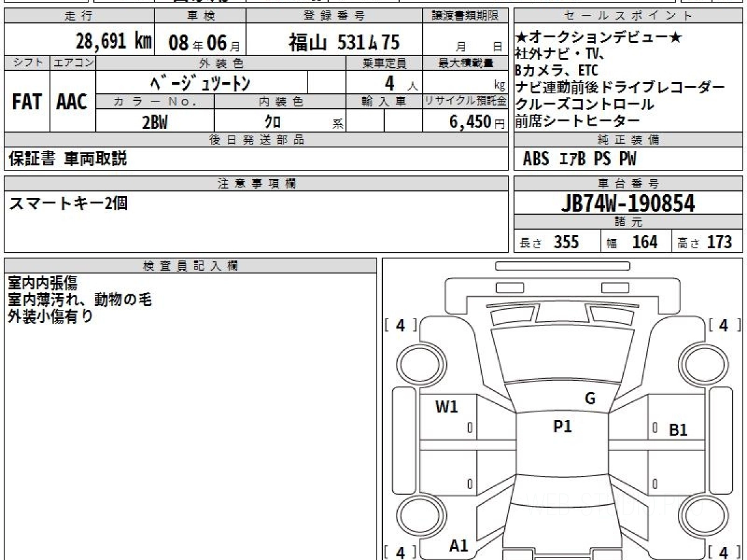Click the P1 mark on the roof
This screenshot has width=747, height=560.
(x=562, y=426)
